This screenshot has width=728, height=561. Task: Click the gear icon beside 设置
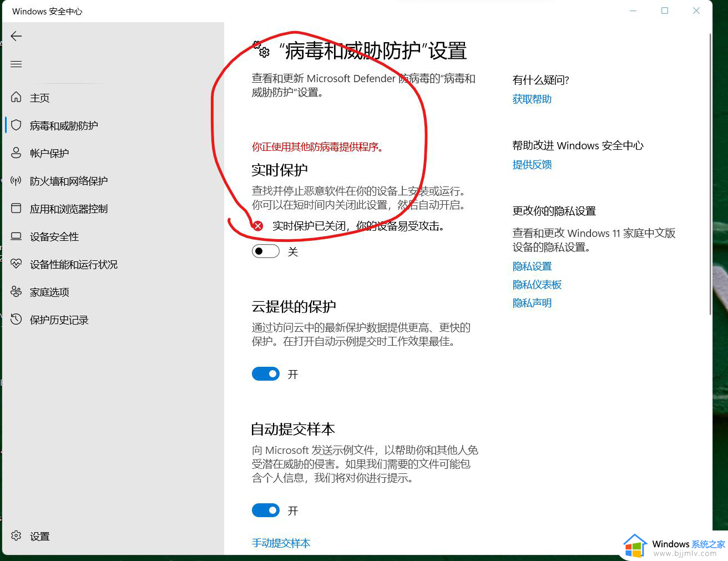[16, 535]
